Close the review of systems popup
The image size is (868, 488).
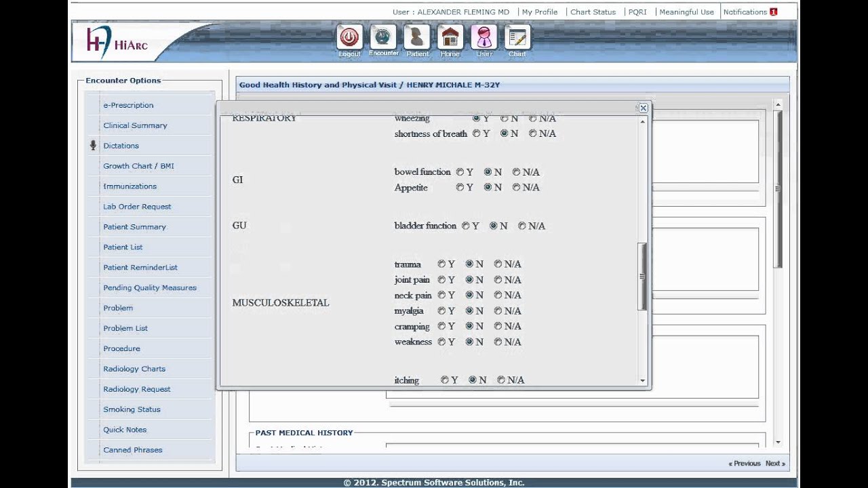tap(643, 108)
